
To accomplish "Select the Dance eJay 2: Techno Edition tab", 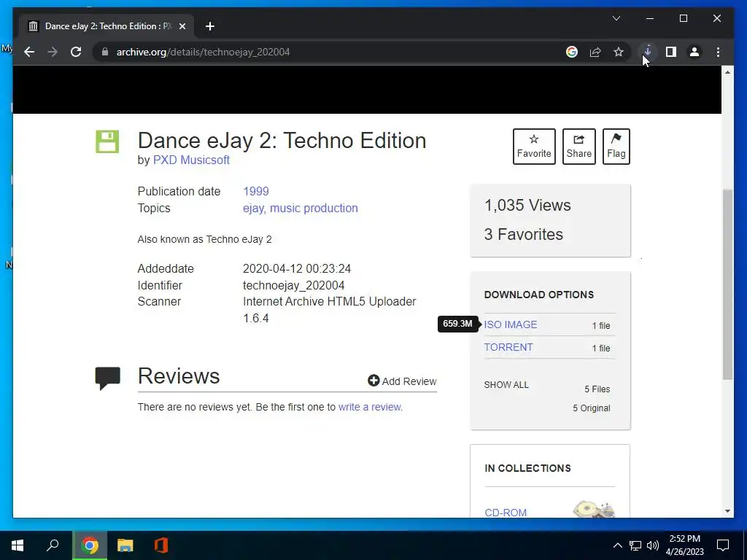I will [107, 26].
